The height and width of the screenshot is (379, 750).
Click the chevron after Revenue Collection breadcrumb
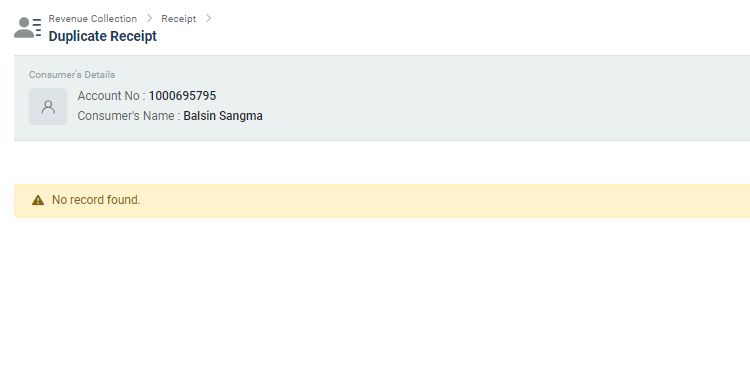pyautogui.click(x=149, y=18)
